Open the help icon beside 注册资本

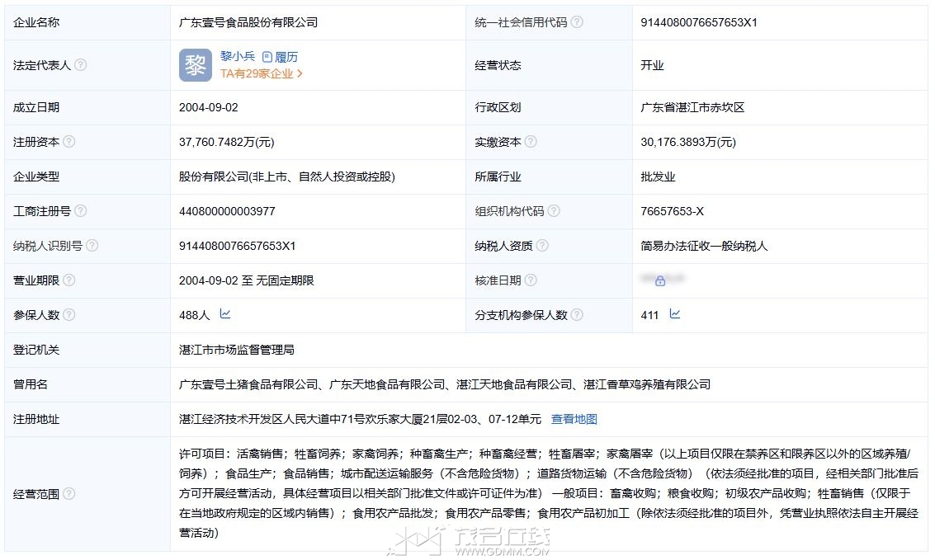coord(69,142)
